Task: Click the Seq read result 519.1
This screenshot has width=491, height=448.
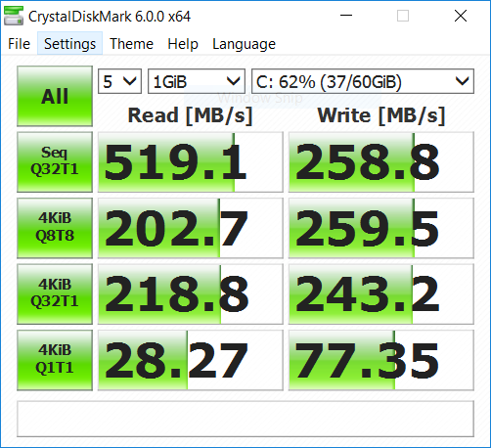Action: (191, 162)
